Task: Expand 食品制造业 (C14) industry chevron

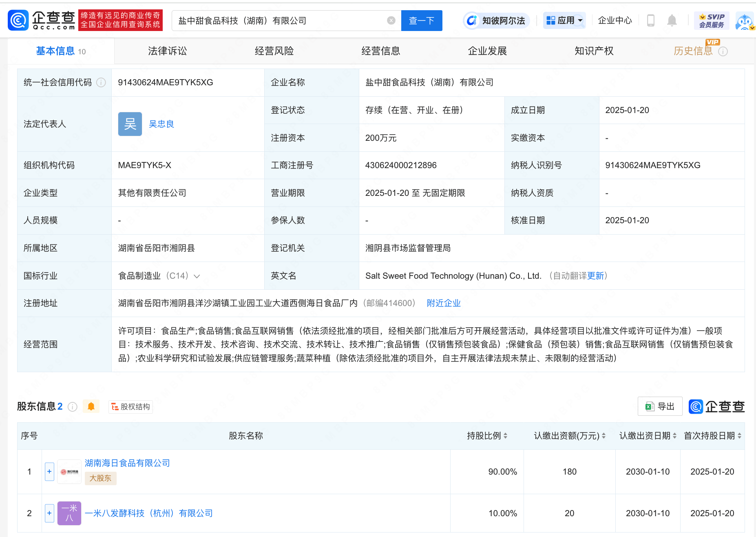Action: 197,276
